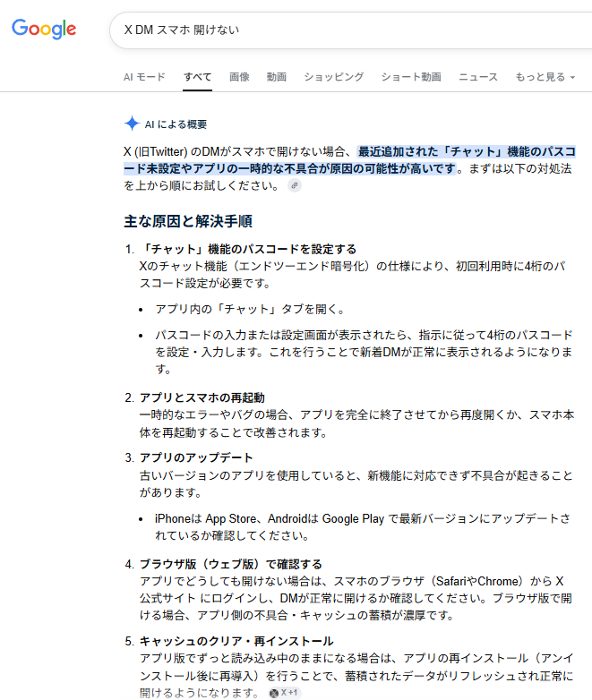Click the highlighted text about チャット passcode cause
The image size is (592, 700).
pos(350,160)
